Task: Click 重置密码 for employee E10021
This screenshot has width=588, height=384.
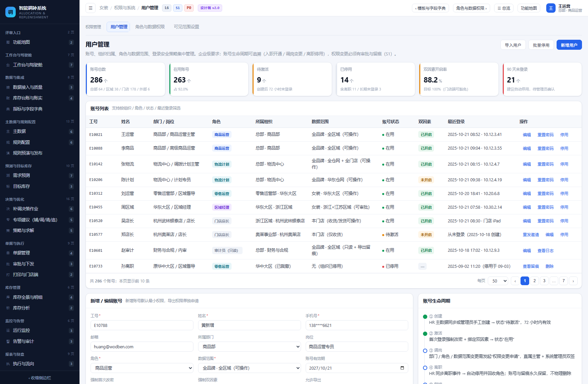Action: [x=545, y=135]
